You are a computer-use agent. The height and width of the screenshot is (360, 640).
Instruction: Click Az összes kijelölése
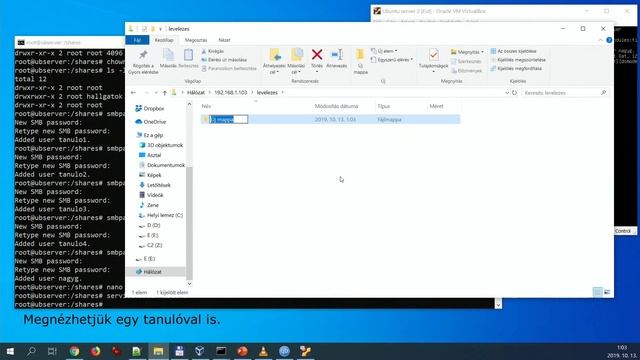click(513, 51)
